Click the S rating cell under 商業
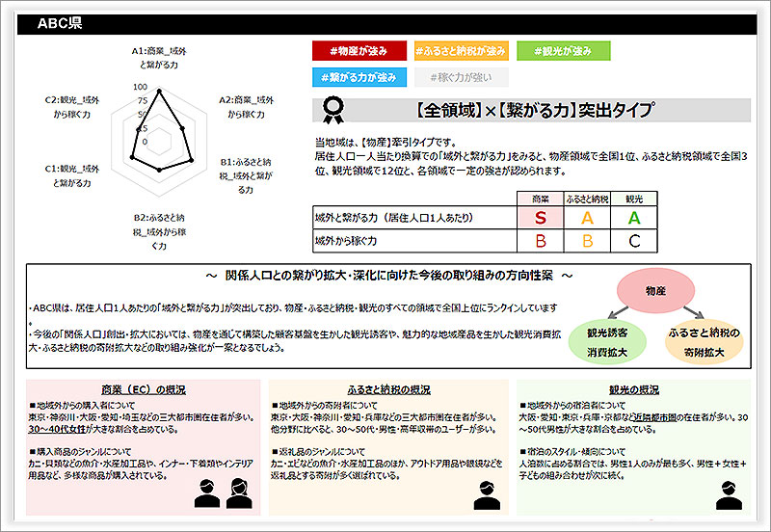 pyautogui.click(x=540, y=218)
